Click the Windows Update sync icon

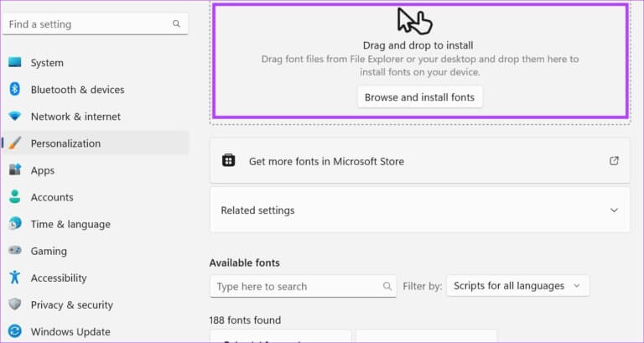pos(15,331)
